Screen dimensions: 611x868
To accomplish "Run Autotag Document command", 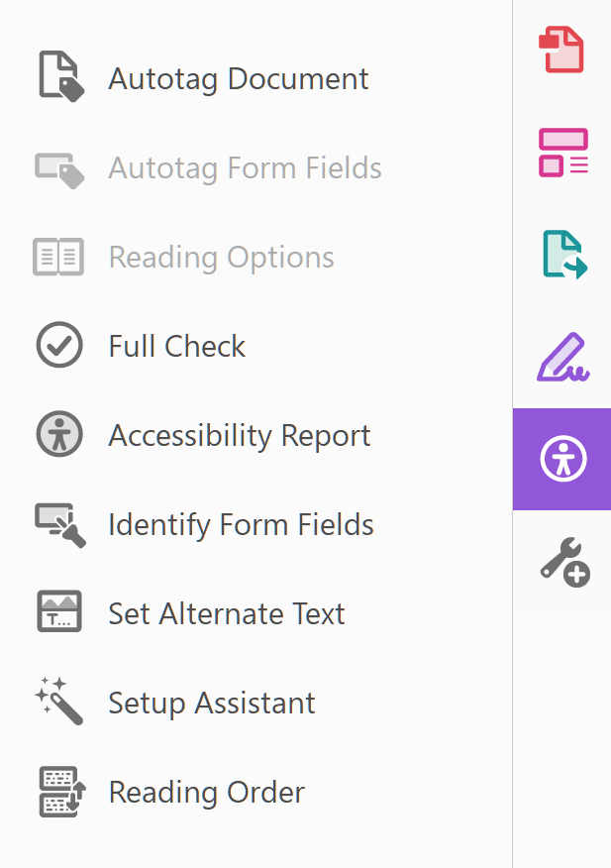I will 239,79.
